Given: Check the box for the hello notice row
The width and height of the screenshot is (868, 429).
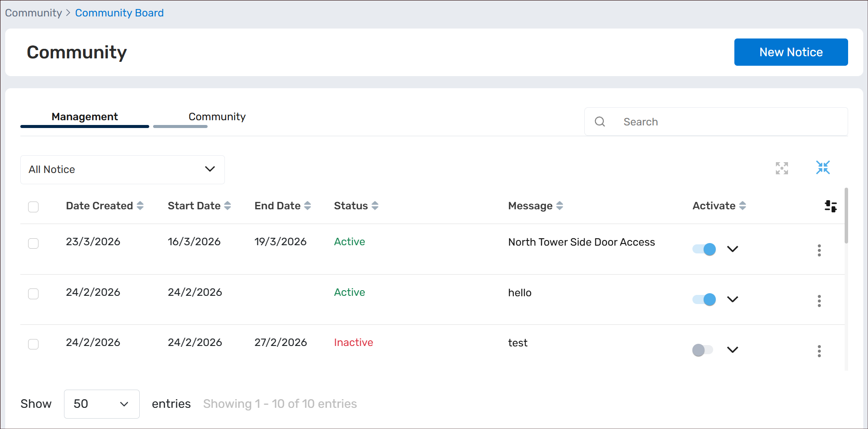Looking at the screenshot, I should (x=33, y=294).
